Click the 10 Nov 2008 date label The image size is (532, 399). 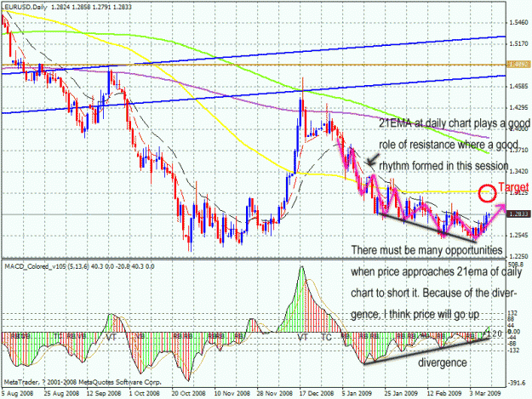click(x=232, y=393)
